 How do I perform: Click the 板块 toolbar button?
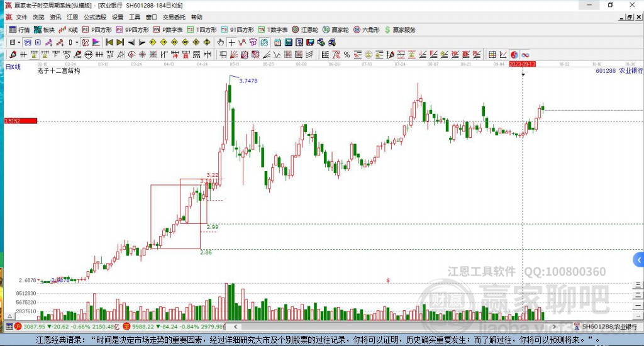[x=44, y=30]
